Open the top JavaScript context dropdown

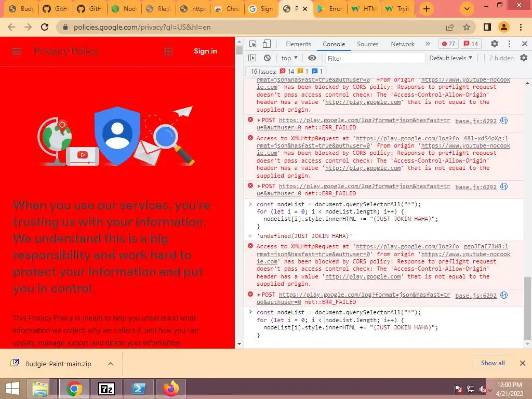(289, 58)
